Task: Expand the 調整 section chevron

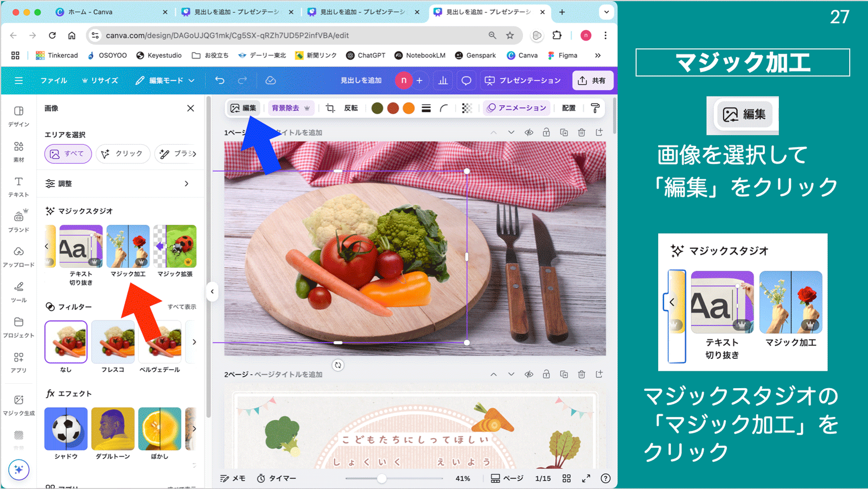Action: click(x=187, y=184)
